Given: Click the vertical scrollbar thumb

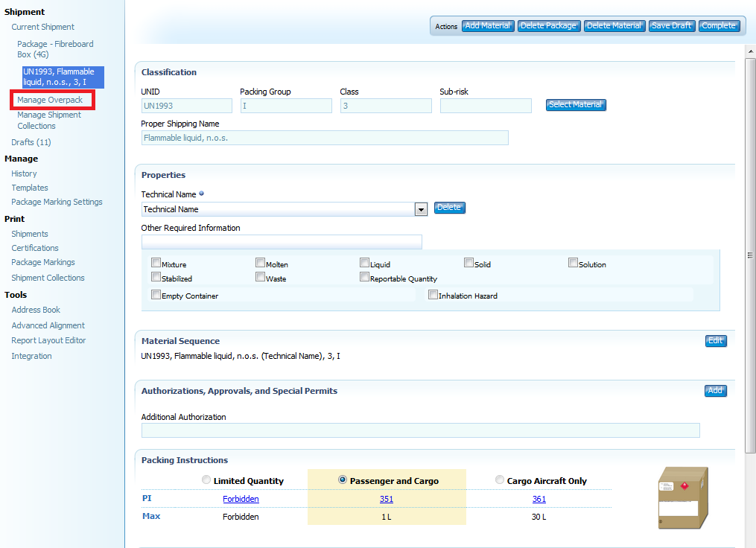Looking at the screenshot, I should pos(750,255).
